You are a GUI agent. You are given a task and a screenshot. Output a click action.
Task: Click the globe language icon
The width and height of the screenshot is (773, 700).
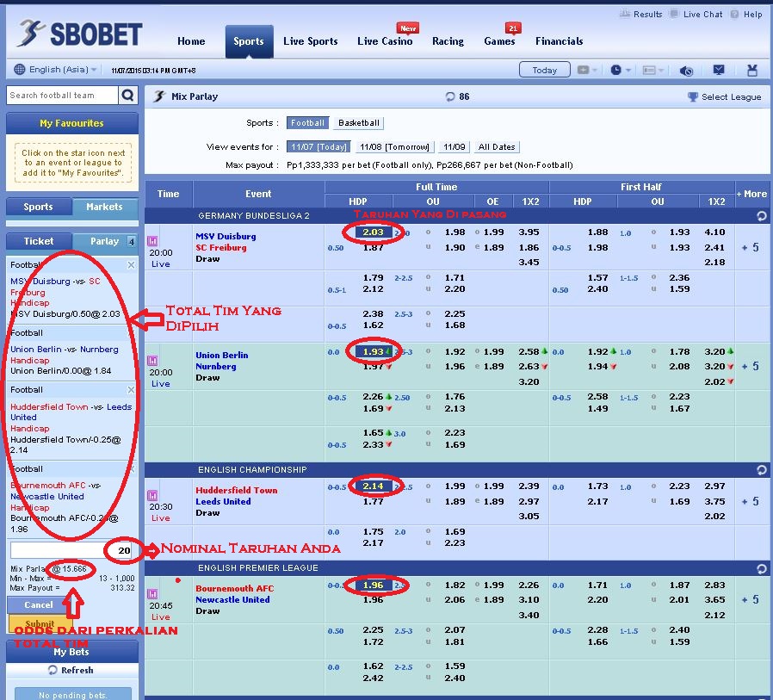pos(19,70)
